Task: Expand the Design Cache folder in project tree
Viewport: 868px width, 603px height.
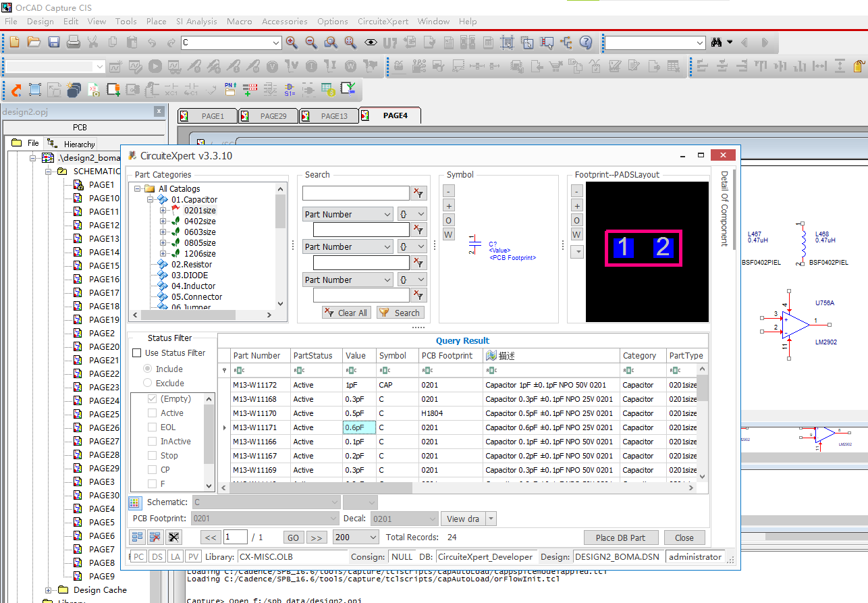Action: pos(49,590)
